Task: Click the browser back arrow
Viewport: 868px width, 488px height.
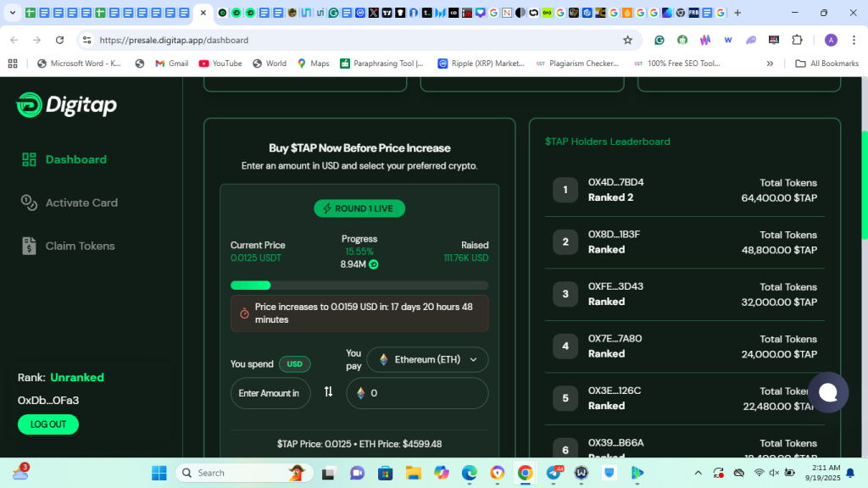Action: coord(14,40)
